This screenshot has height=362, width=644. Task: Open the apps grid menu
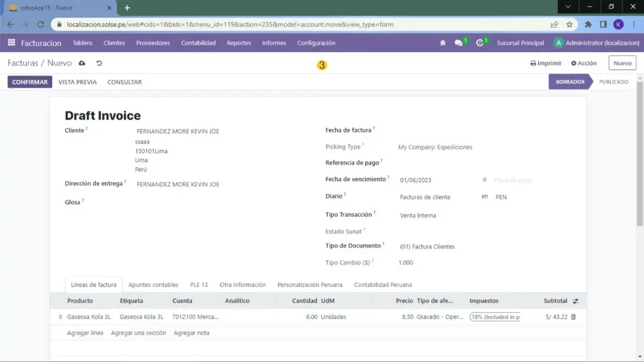click(x=11, y=43)
